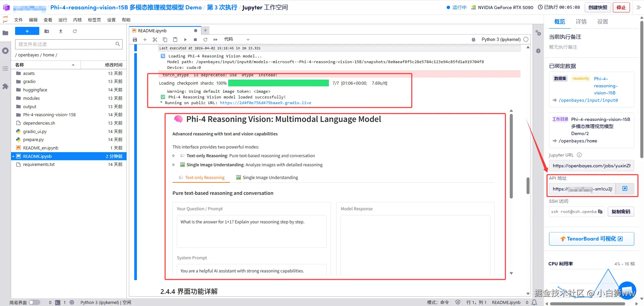
Task: Open the gradio.live public URL link
Action: (x=265, y=103)
